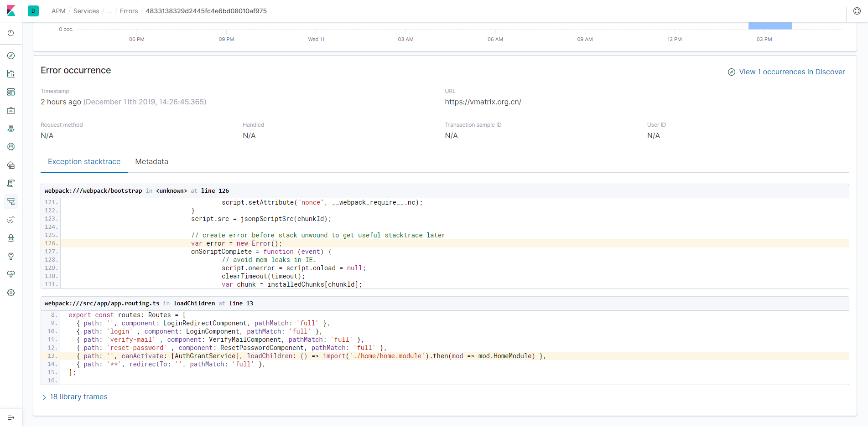Go to Services breadcrumb link
Image resolution: width=868 pixels, height=427 pixels.
tap(86, 11)
